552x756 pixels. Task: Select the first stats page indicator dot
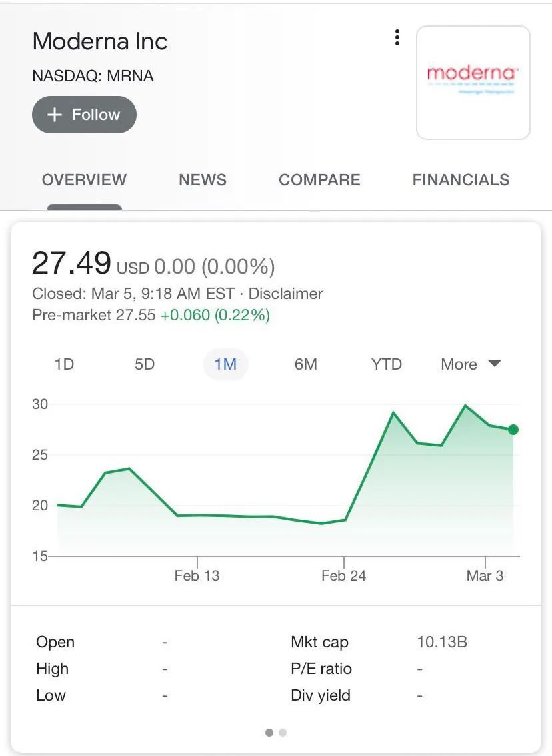[x=269, y=733]
